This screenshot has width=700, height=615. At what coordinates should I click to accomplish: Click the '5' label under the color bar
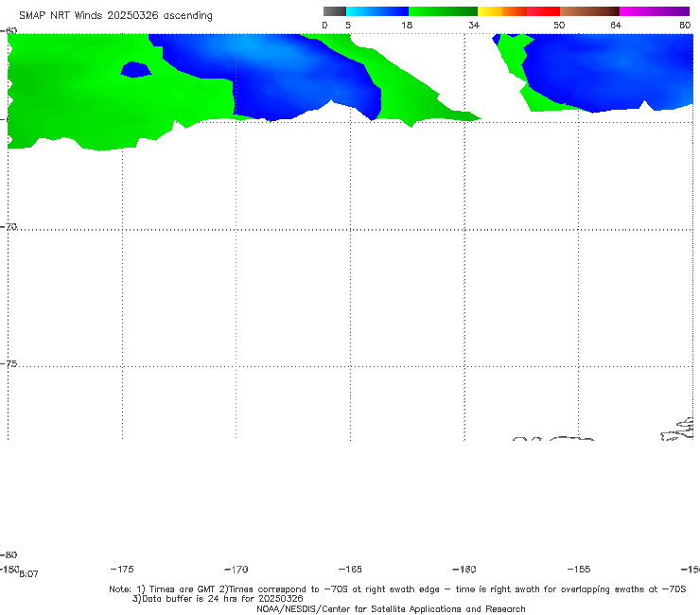[x=348, y=25]
